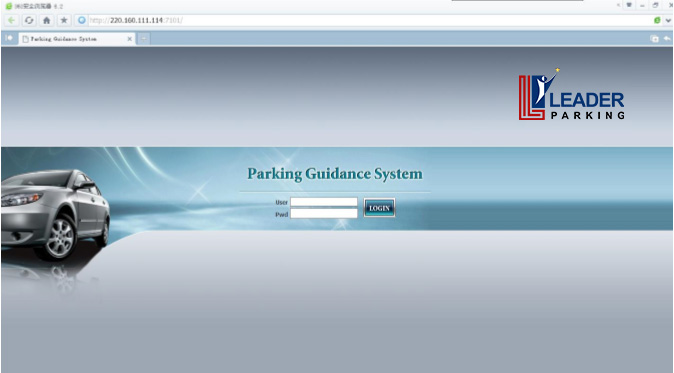The image size is (674, 373).
Task: Click the green shield icon in the address bar
Action: [657, 20]
